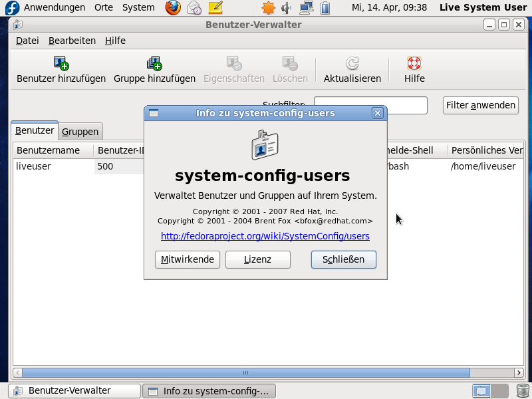Click the grayed-out Löschen toolbar icon
The width and height of the screenshot is (532, 399).
tap(290, 63)
